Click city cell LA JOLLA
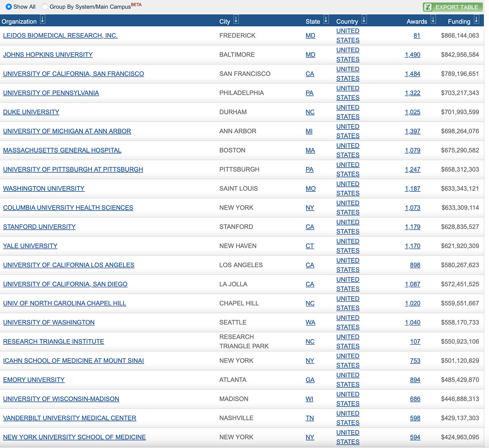Viewport: 489px width, 448px height. [x=233, y=284]
